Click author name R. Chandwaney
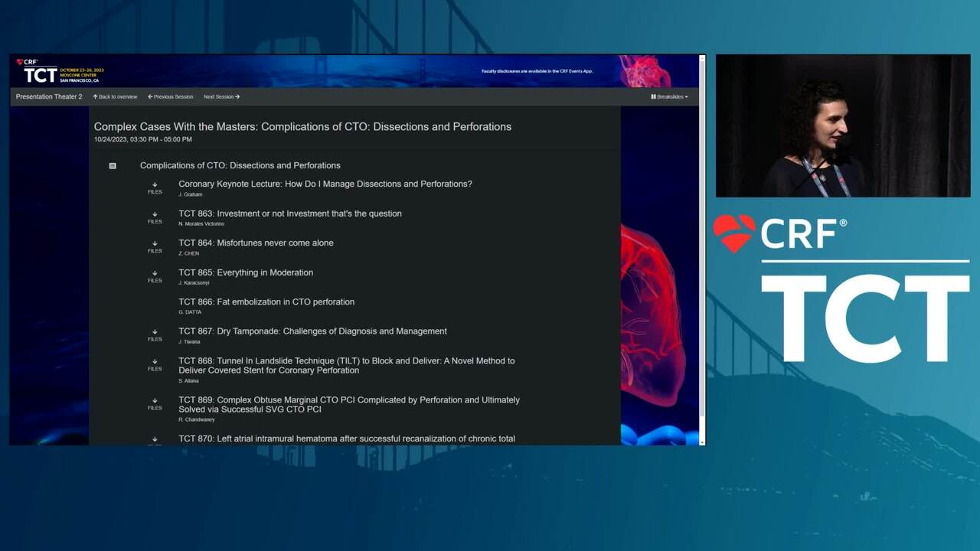Screen dimensions: 980x551 click(x=195, y=420)
